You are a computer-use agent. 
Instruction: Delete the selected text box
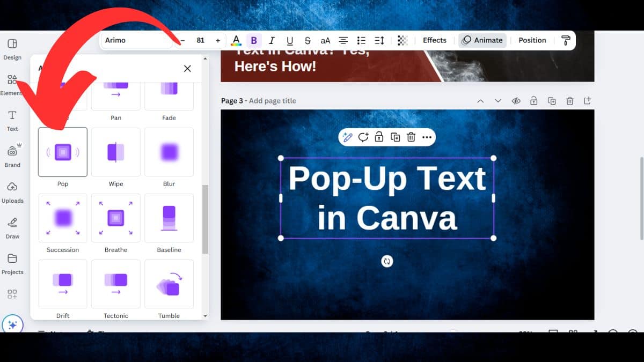[x=411, y=137]
